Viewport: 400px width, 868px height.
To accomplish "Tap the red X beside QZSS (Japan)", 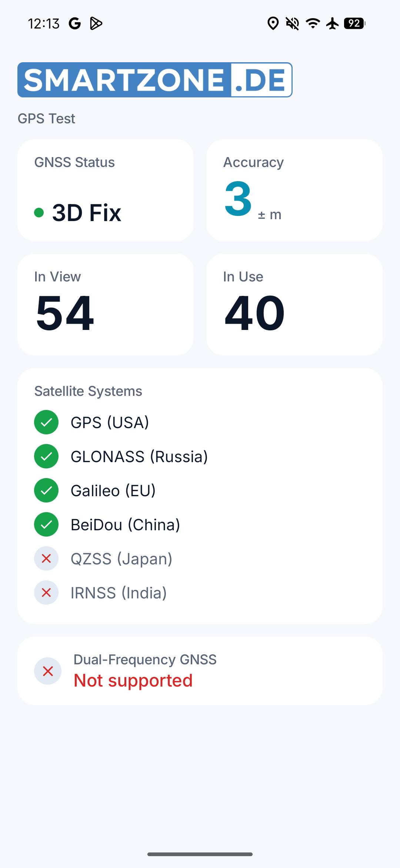I will (x=46, y=558).
